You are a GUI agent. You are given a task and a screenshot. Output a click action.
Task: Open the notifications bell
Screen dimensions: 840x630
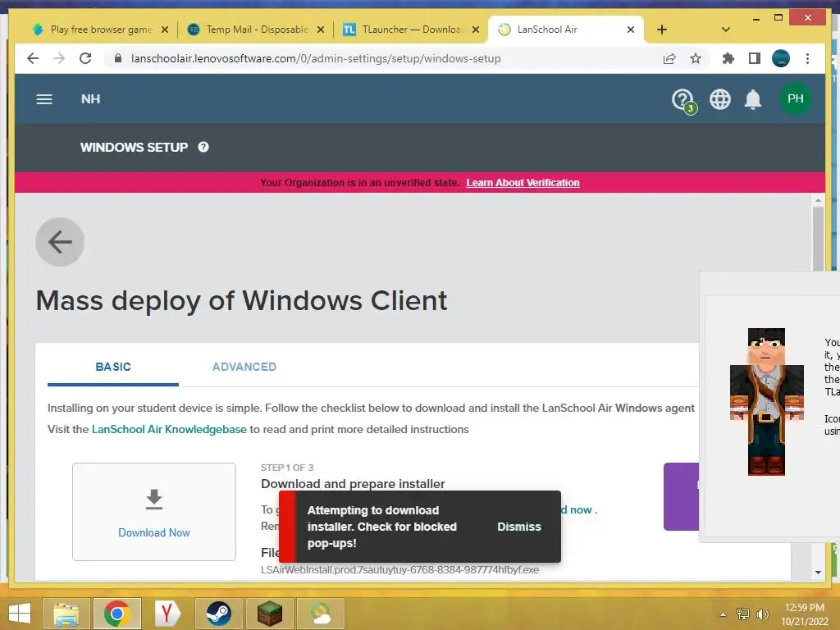pyautogui.click(x=753, y=99)
